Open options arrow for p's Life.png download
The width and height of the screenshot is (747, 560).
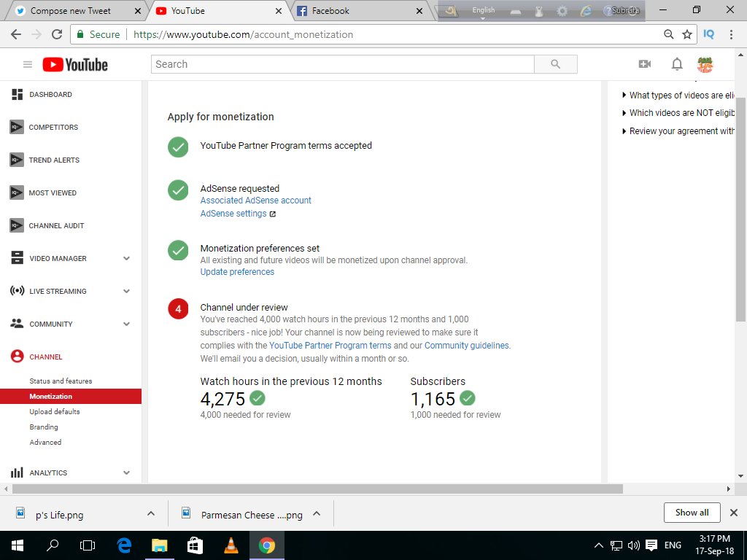[151, 513]
